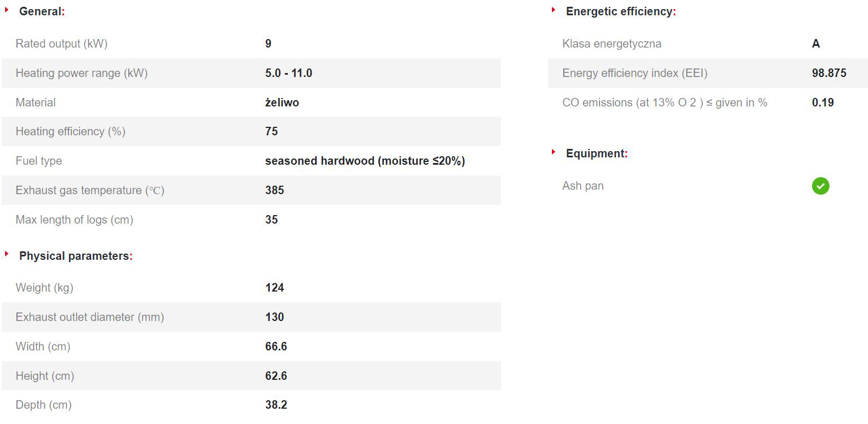Click the Klasa energetyczna value A
The height and width of the screenshot is (424, 868).
816,44
